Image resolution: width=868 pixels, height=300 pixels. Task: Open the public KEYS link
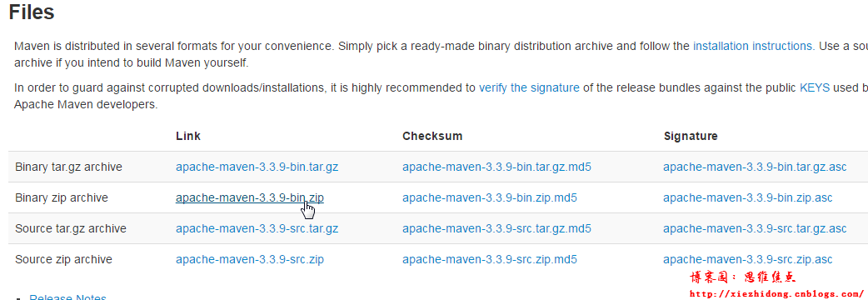(x=815, y=87)
